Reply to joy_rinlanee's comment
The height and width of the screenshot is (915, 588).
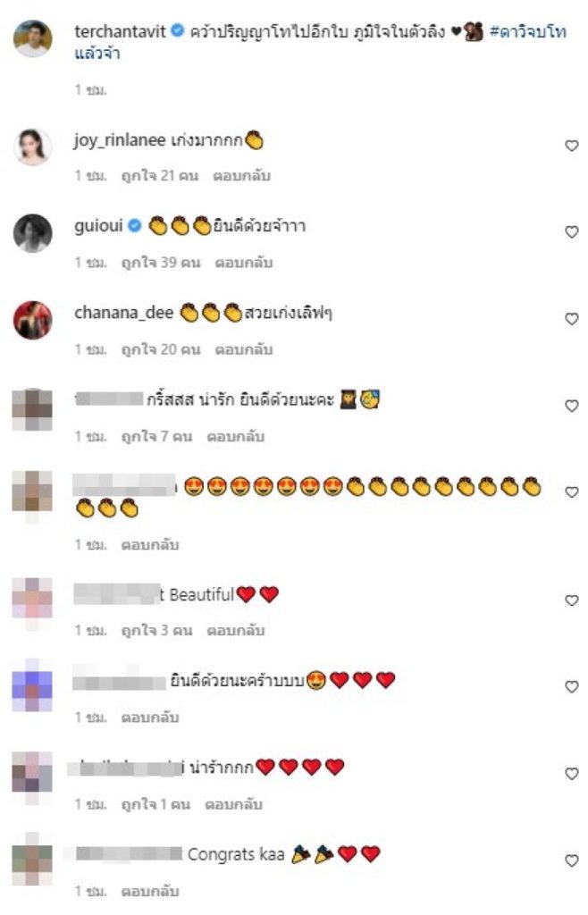(241, 176)
